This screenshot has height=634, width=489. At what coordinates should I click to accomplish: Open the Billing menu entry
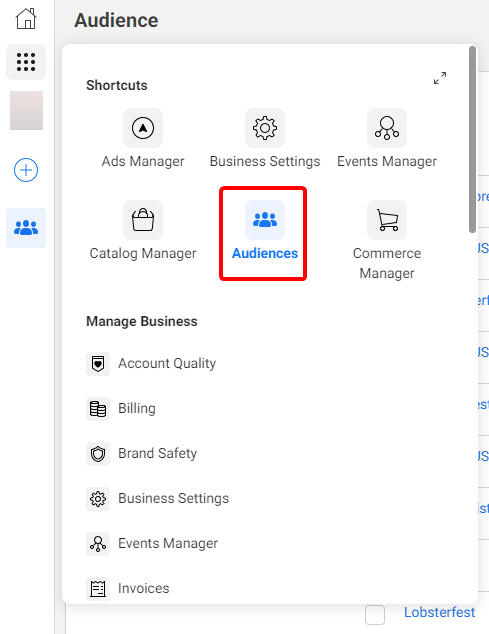(x=137, y=408)
